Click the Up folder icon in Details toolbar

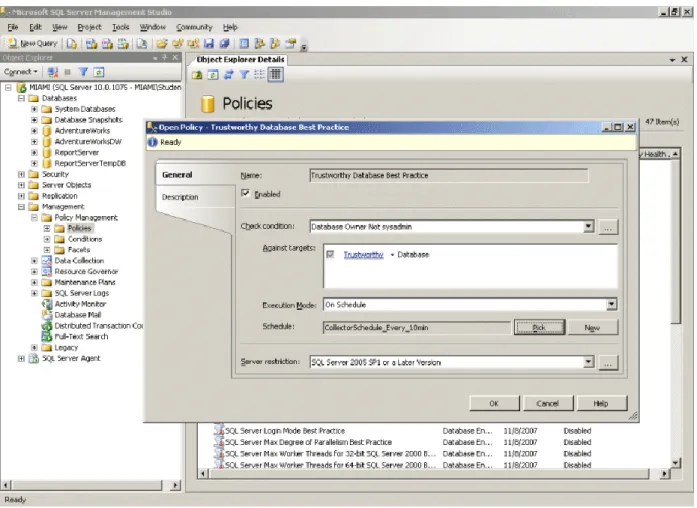coord(197,75)
